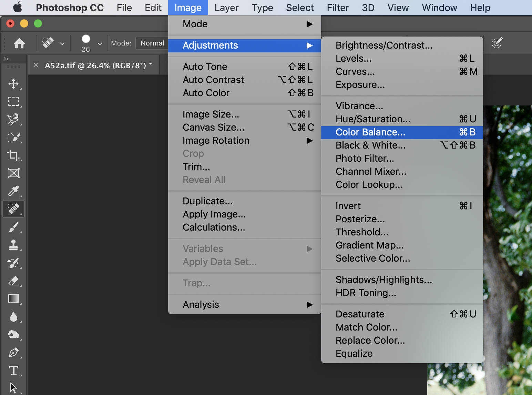The image size is (532, 395).
Task: Open the brush size preset picker
Action: (100, 44)
